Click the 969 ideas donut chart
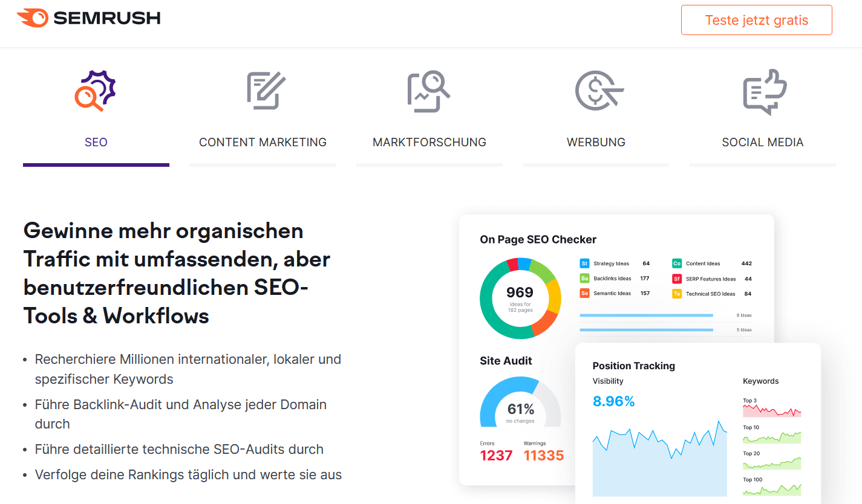Viewport: 862px width, 504px height. coord(520,298)
